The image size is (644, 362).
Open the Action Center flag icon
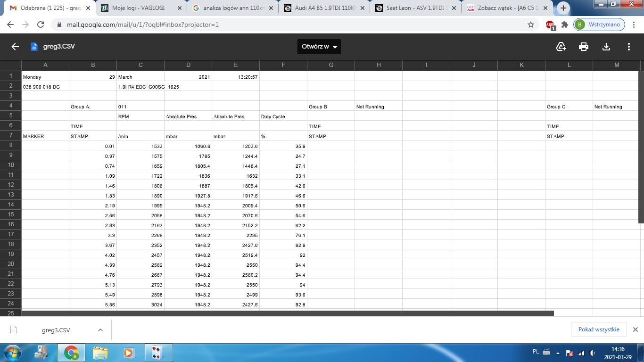(x=570, y=353)
